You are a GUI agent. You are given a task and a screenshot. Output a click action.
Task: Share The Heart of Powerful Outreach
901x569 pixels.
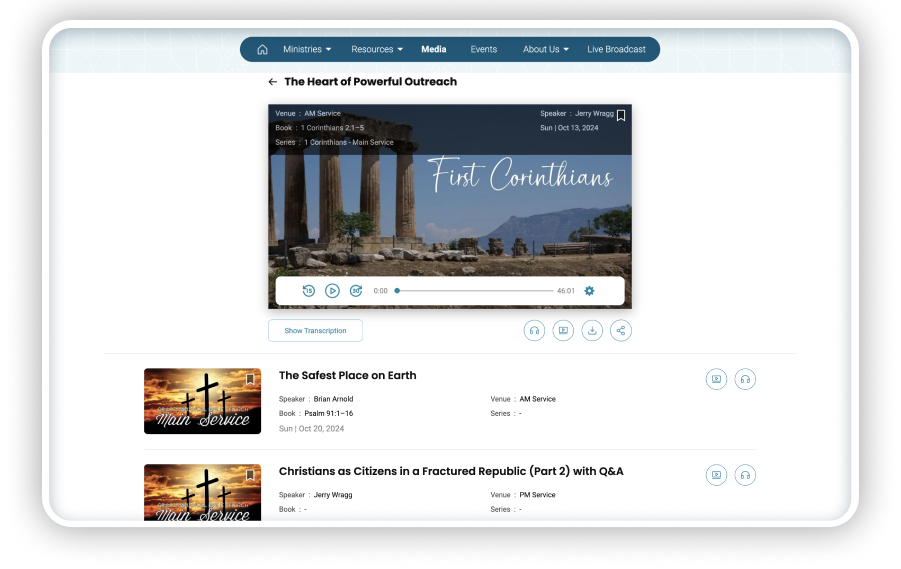tap(621, 330)
